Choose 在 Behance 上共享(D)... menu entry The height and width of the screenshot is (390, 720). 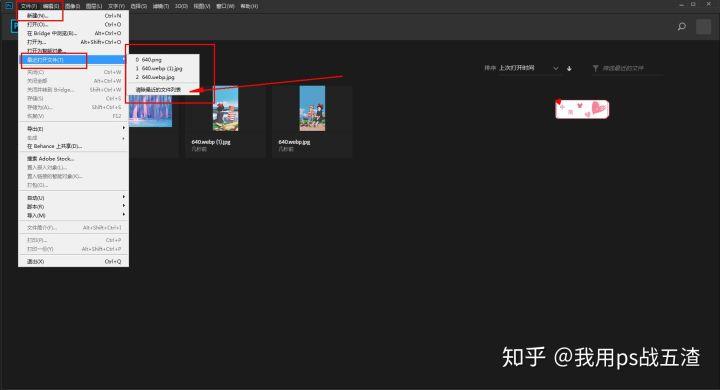73,146
